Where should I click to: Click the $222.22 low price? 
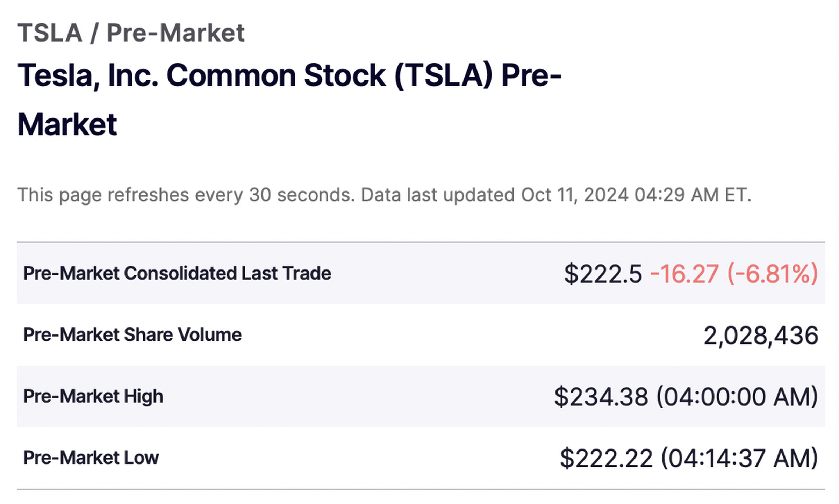[606, 458]
